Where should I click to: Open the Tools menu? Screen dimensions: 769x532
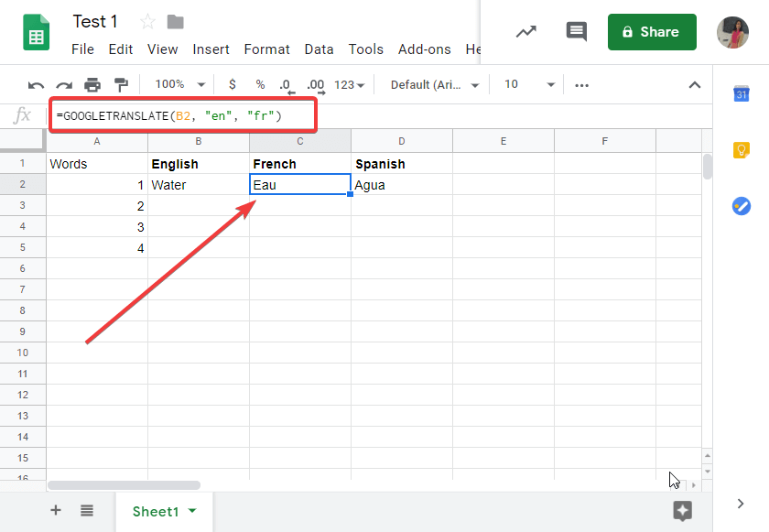[x=366, y=49]
